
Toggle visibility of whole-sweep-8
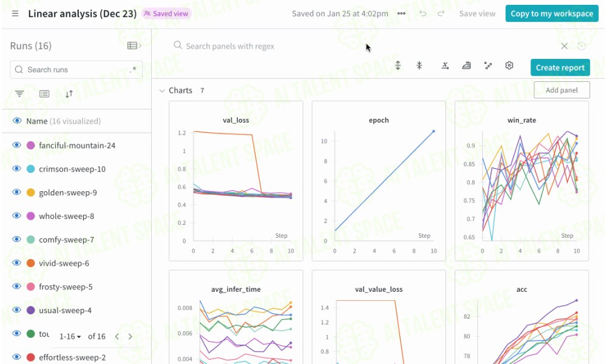16,216
